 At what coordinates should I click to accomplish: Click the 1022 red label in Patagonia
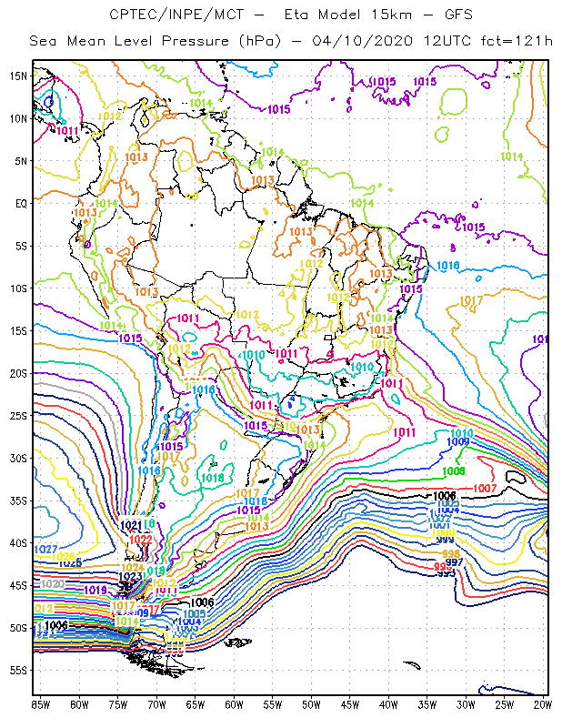141,540
